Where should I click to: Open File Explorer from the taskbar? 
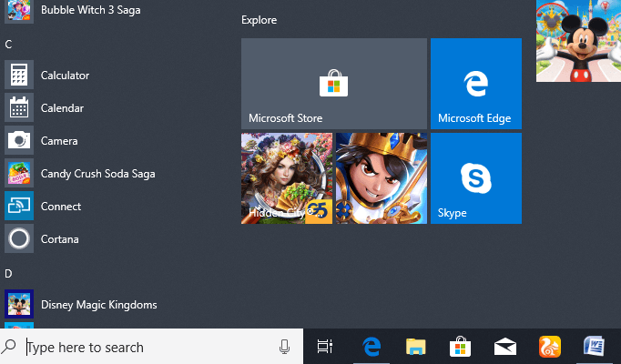pos(416,347)
